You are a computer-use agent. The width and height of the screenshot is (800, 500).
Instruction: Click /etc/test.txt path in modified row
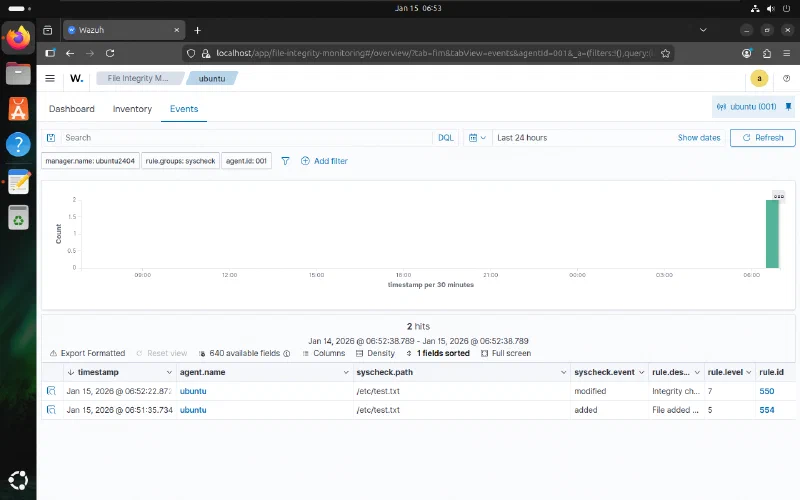click(378, 391)
